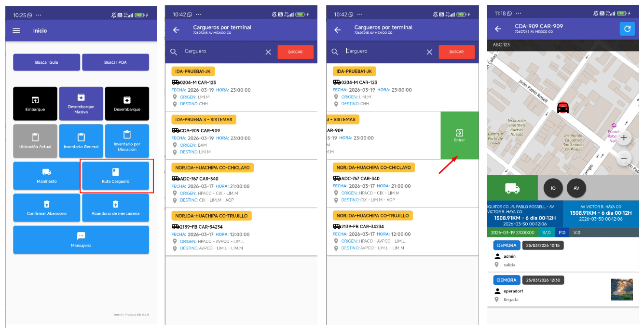Tap the green Entrar swipe action

(x=459, y=135)
